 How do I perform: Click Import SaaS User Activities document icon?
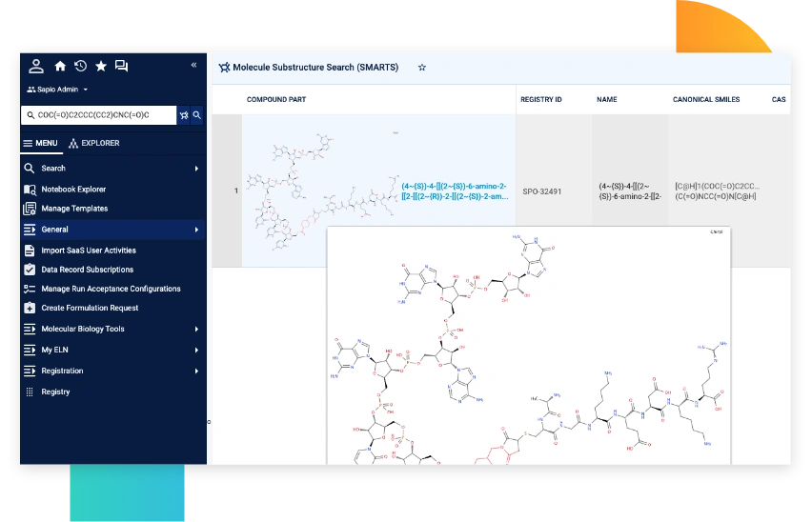click(30, 251)
